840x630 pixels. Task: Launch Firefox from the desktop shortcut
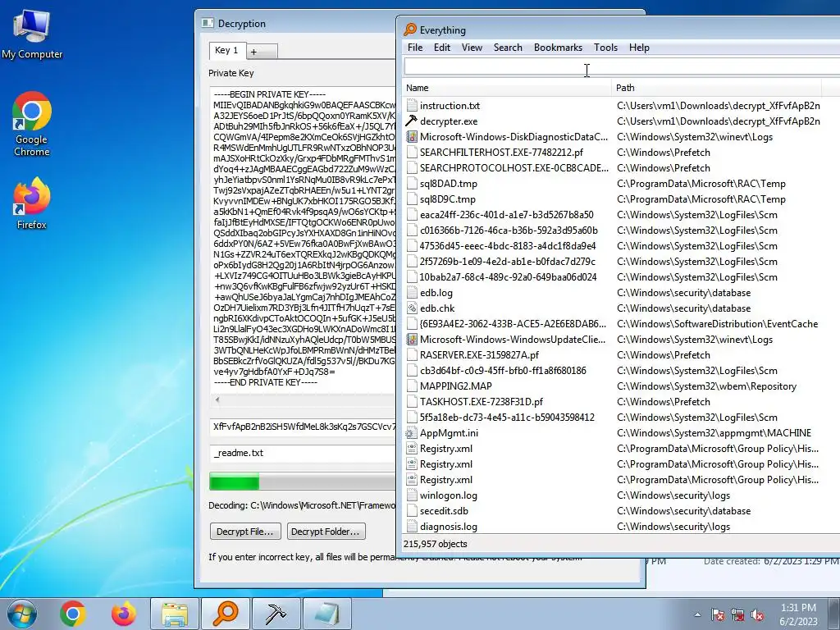click(32, 203)
